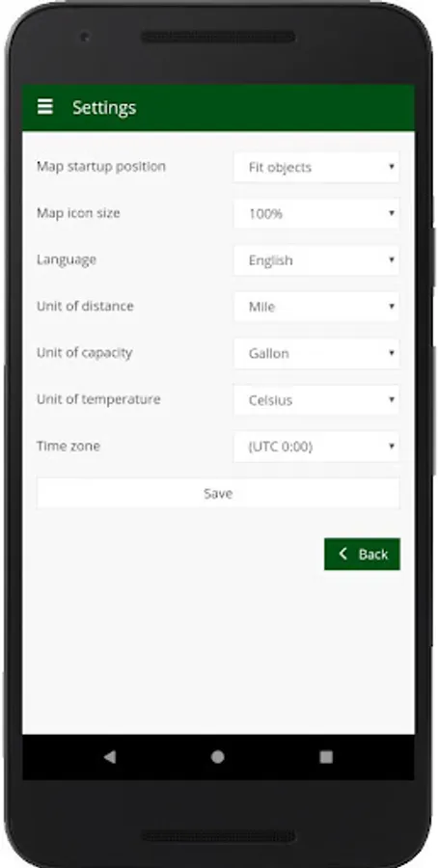Expand the Map icon size dropdown

coord(316,214)
